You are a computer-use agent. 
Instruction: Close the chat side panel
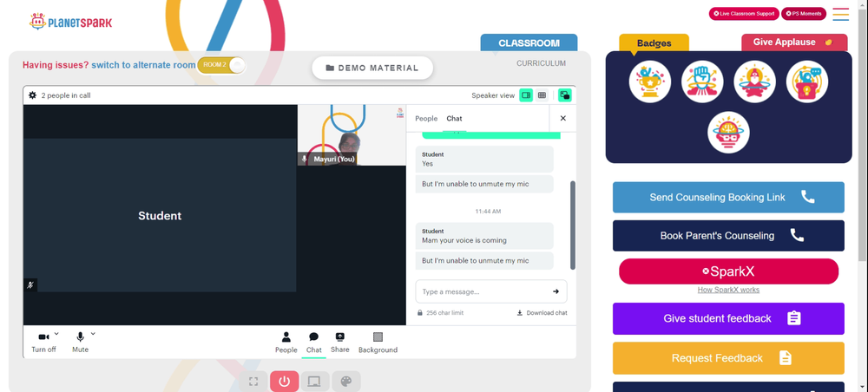[x=563, y=118]
